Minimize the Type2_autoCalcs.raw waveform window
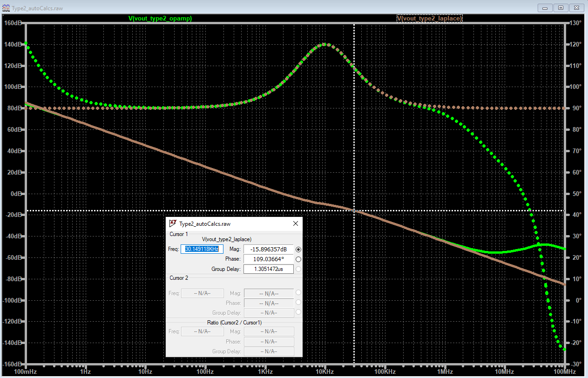 click(x=546, y=7)
